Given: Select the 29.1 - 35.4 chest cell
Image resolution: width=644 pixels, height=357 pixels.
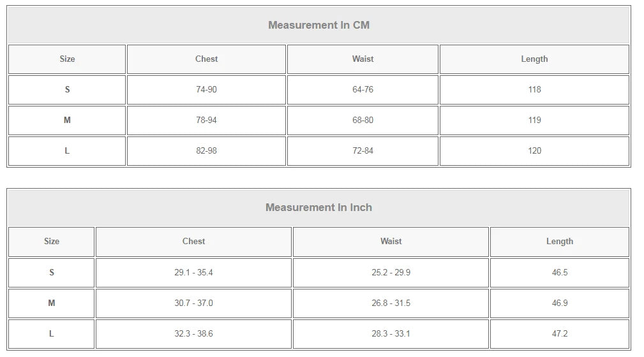Looking at the screenshot, I should (x=193, y=272).
